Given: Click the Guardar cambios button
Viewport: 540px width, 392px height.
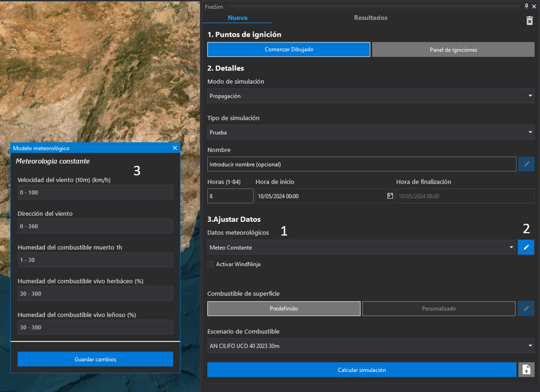Looking at the screenshot, I should pos(95,359).
